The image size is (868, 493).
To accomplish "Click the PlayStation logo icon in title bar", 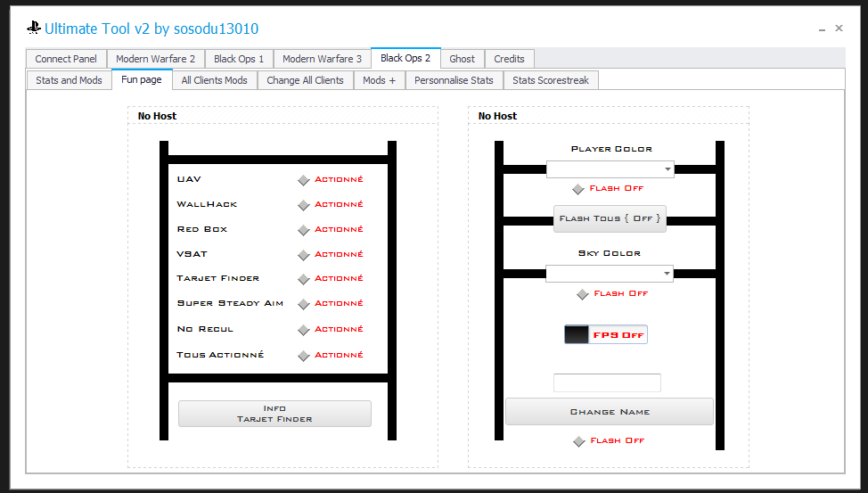I will pyautogui.click(x=34, y=28).
